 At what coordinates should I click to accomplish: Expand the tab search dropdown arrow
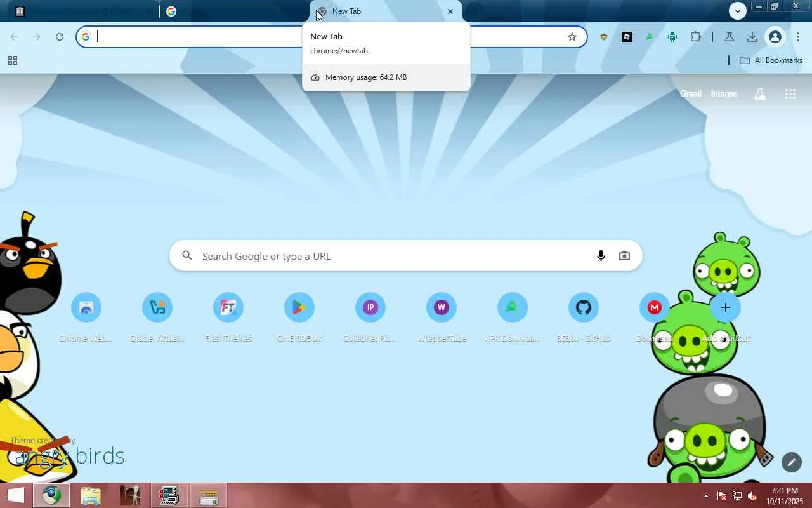(x=737, y=11)
